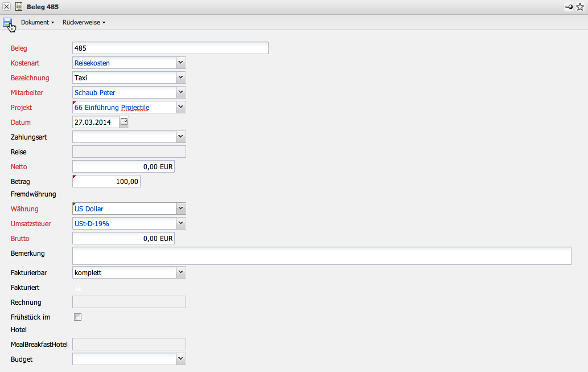Expand the Mitarbeiter dropdown
This screenshot has height=372, width=588.
tap(181, 92)
